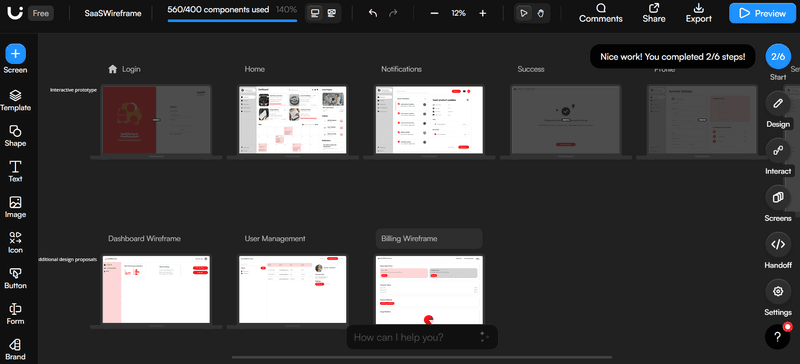Select the Profile screen thumbnail
The image size is (800, 364).
702,120
